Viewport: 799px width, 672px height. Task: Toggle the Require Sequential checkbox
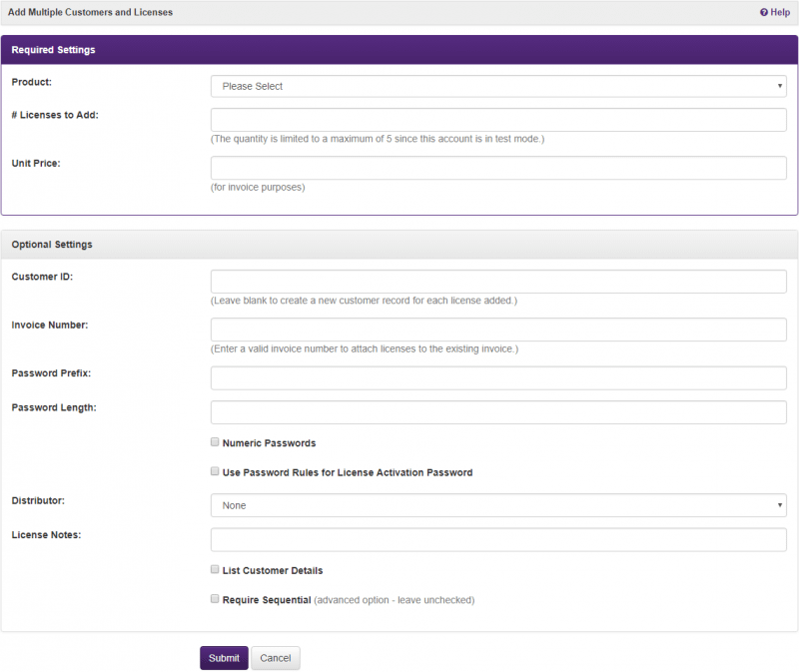click(215, 599)
